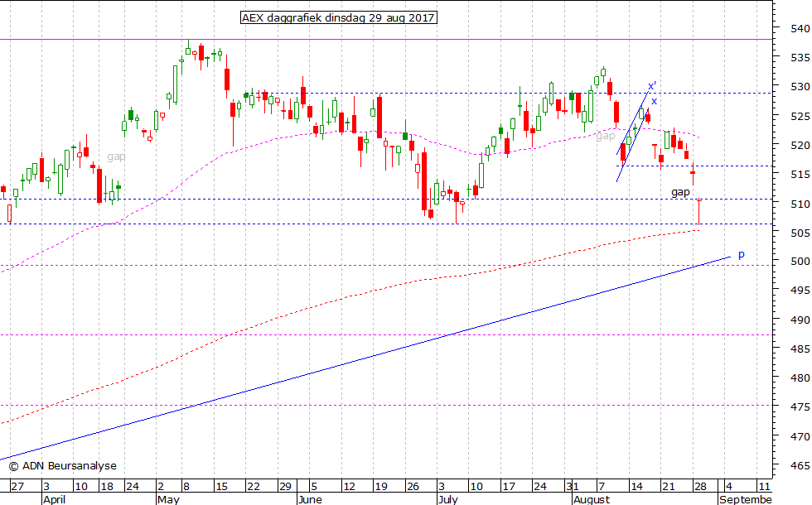Click the 465 price axis label

[800, 465]
